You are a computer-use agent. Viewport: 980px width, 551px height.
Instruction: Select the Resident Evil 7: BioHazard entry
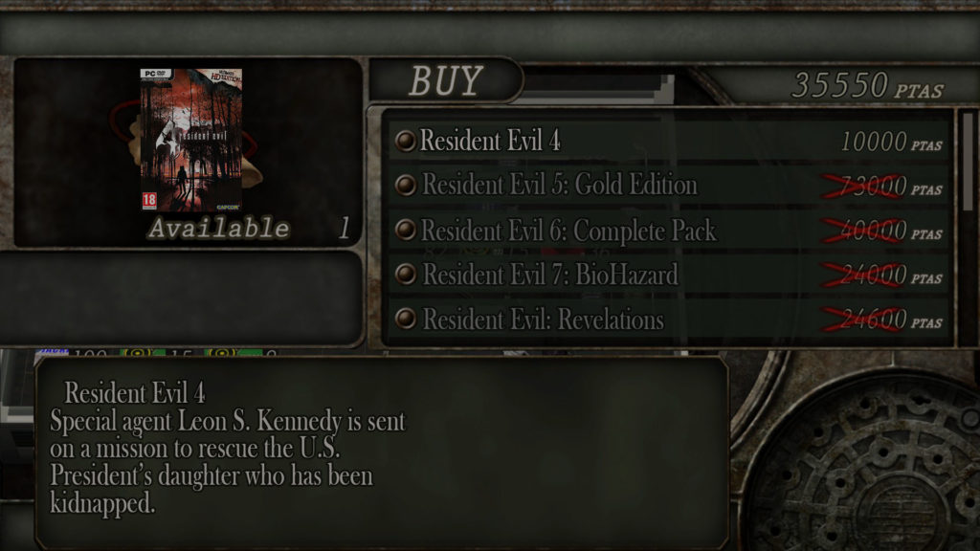click(669, 275)
